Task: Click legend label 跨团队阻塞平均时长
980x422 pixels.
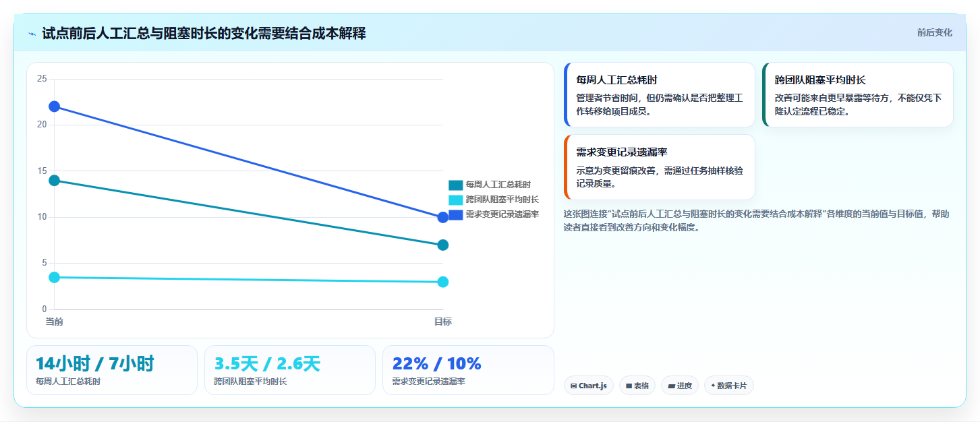Action: 502,200
